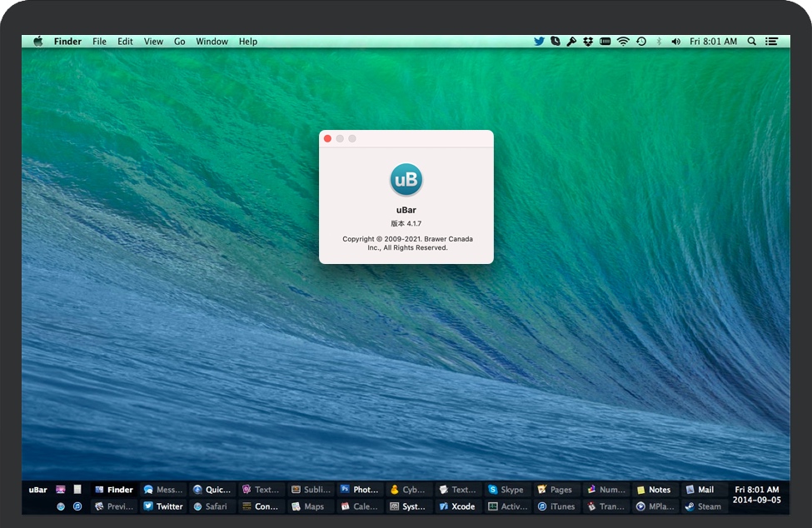812x528 pixels.
Task: Toggle Notification Center list icon
Action: [x=772, y=42]
